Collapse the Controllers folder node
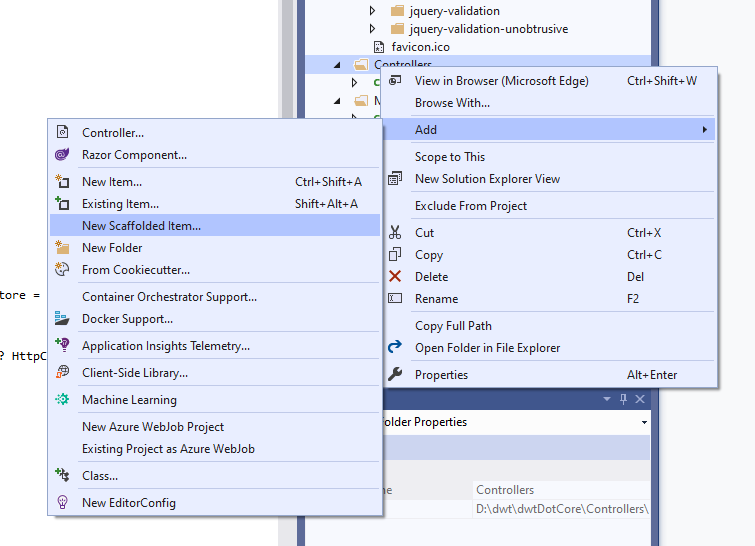 click(337, 65)
